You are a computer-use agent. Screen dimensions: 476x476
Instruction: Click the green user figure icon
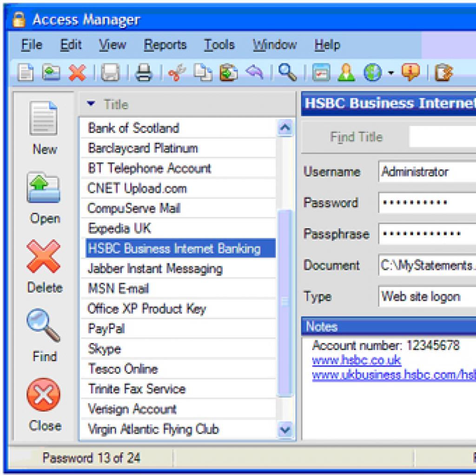(346, 73)
